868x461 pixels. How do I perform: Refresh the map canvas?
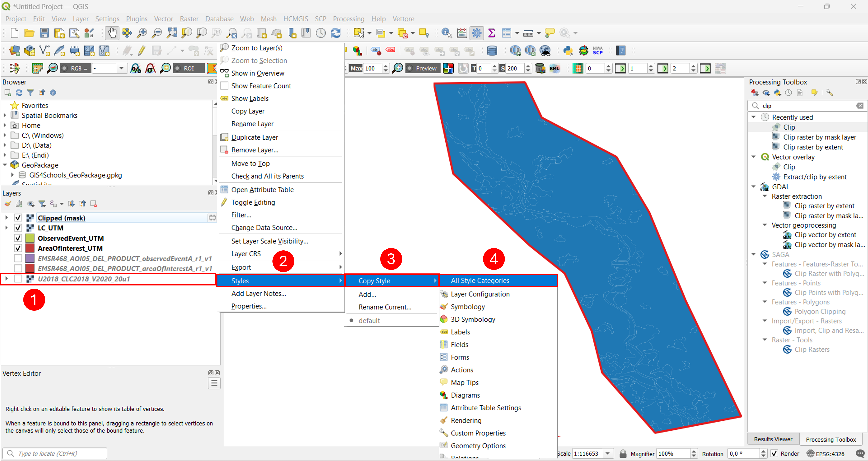(336, 33)
